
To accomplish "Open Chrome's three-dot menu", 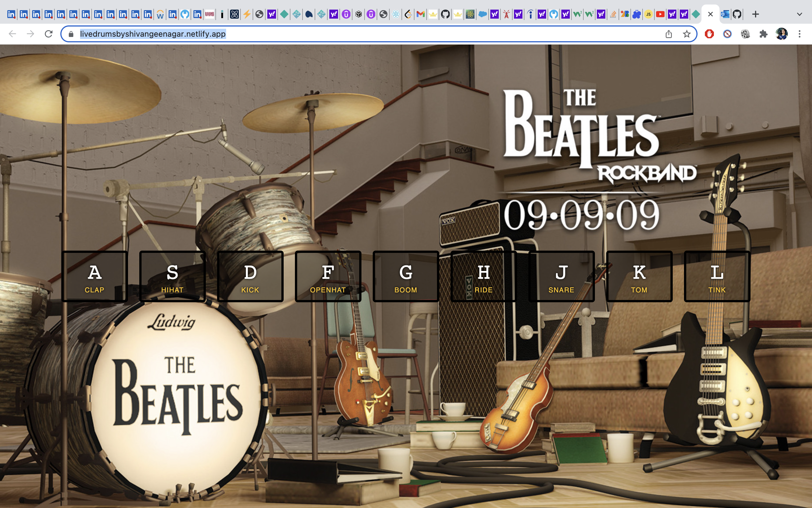I will [800, 34].
